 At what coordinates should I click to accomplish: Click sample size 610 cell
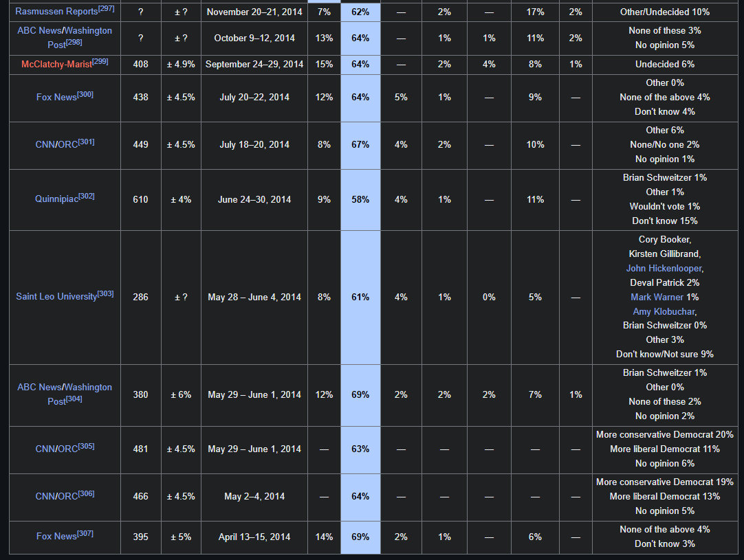pyautogui.click(x=140, y=200)
